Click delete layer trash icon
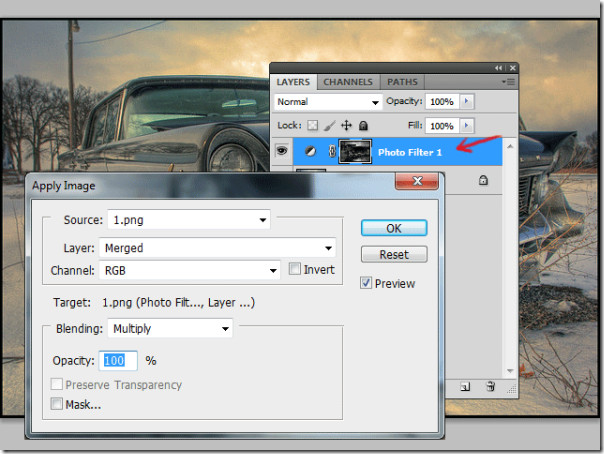The image size is (604, 454). pyautogui.click(x=490, y=386)
